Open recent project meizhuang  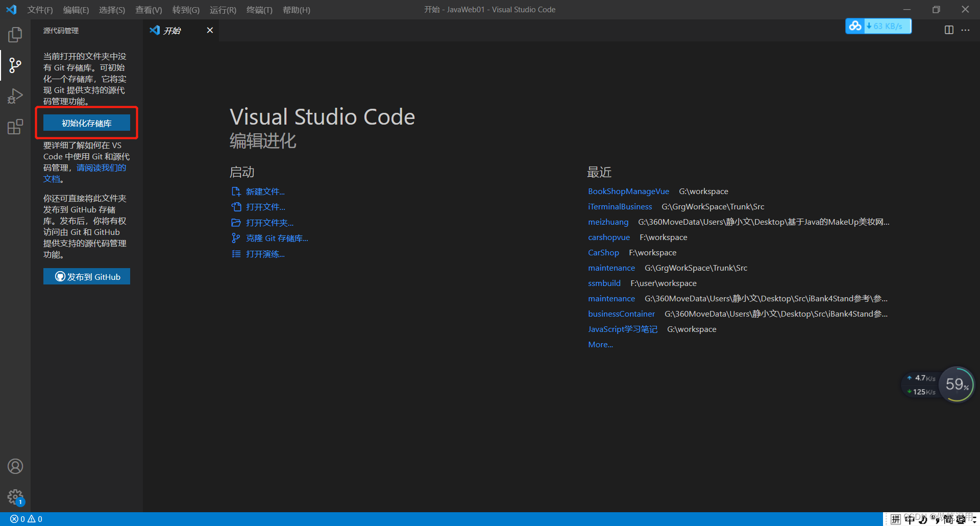coord(608,222)
